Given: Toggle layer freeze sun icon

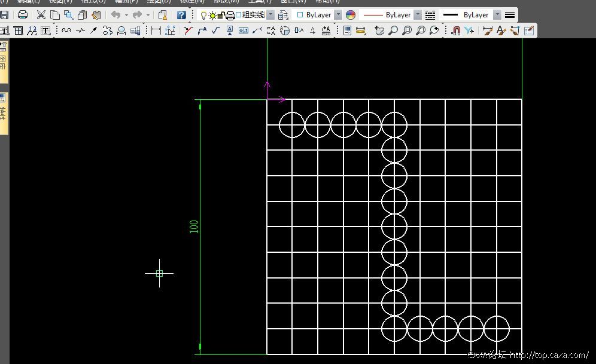Looking at the screenshot, I should [212, 15].
